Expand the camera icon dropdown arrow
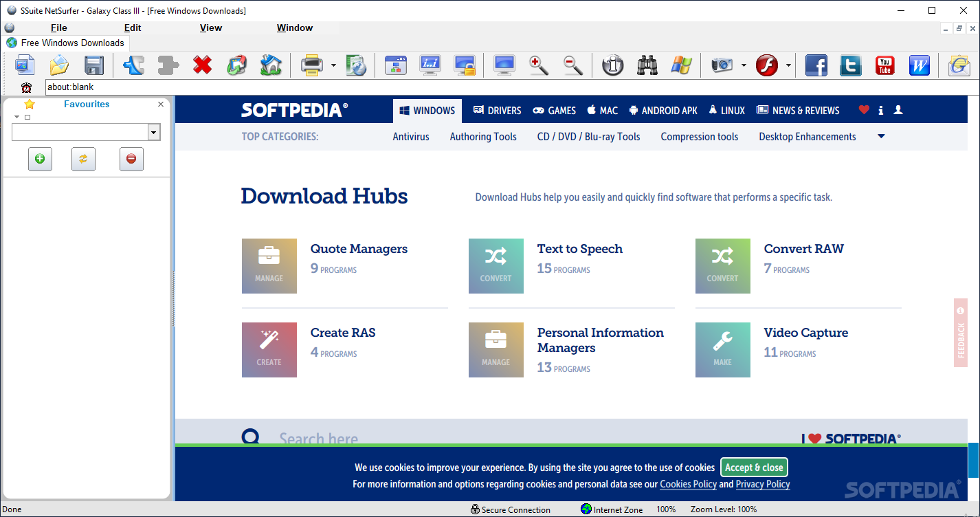Viewport: 980px width, 517px height. point(744,66)
